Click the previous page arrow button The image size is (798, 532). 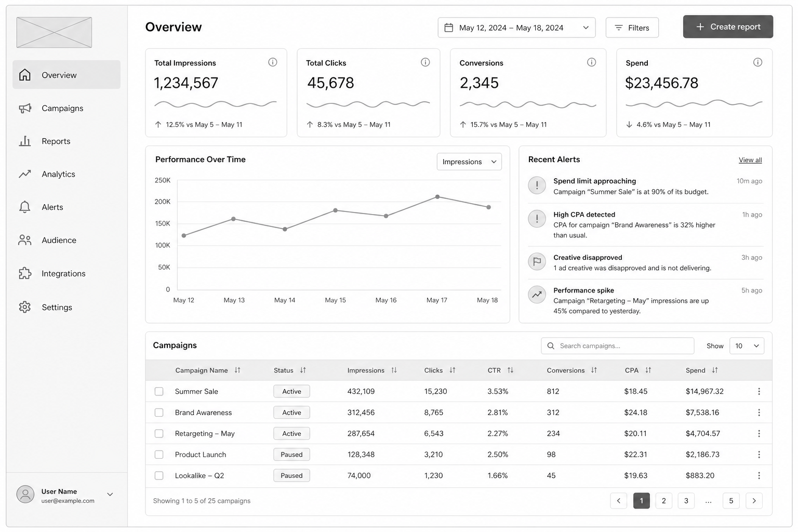(x=618, y=501)
